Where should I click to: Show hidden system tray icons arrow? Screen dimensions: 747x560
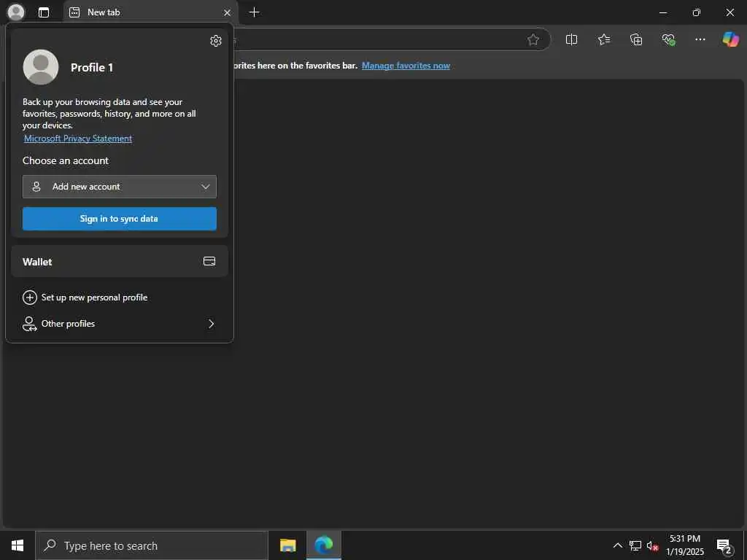point(617,545)
